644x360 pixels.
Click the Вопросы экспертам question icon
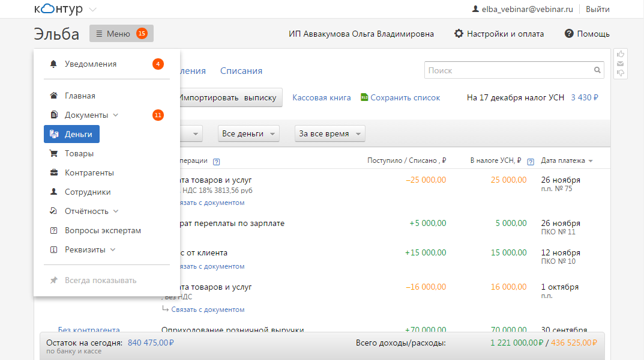point(54,230)
